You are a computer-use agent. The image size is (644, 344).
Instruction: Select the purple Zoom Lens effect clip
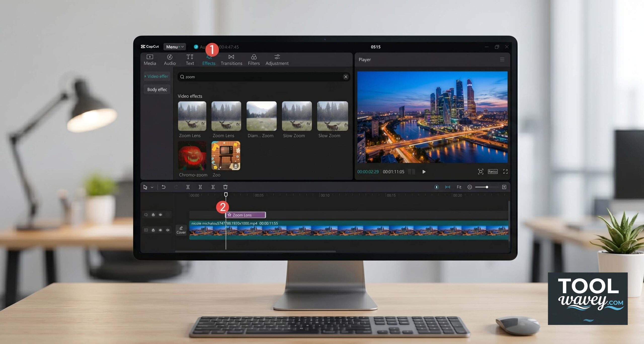[246, 215]
